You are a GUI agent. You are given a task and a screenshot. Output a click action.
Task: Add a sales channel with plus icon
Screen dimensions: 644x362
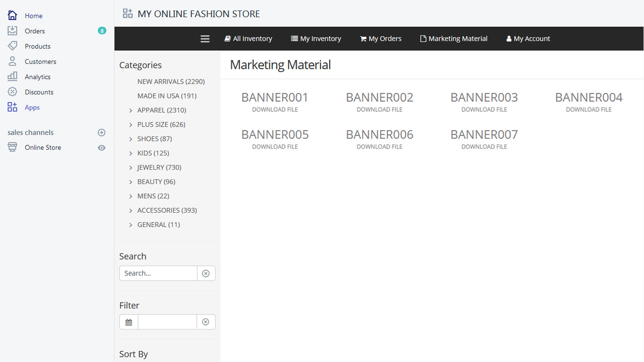coord(102,132)
